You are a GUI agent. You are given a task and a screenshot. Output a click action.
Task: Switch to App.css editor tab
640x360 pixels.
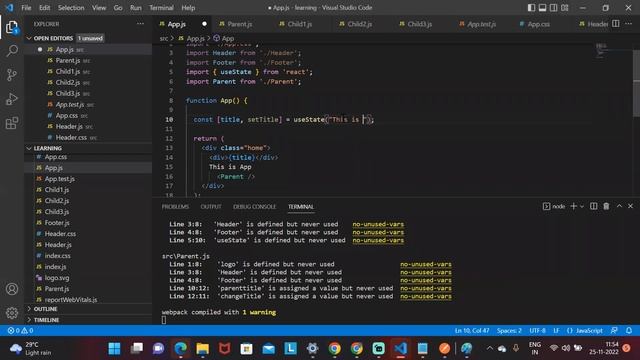(x=538, y=24)
